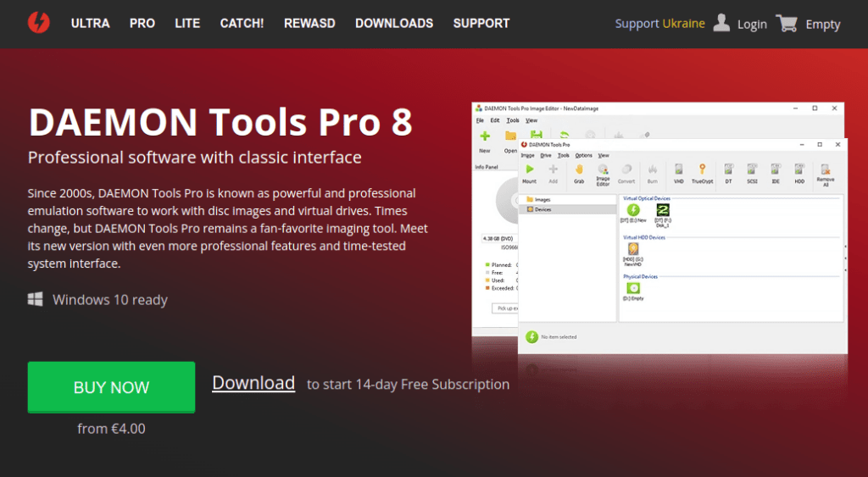Click the 'Info Panel' label
Screen dimensions: 868x477
[x=487, y=167]
